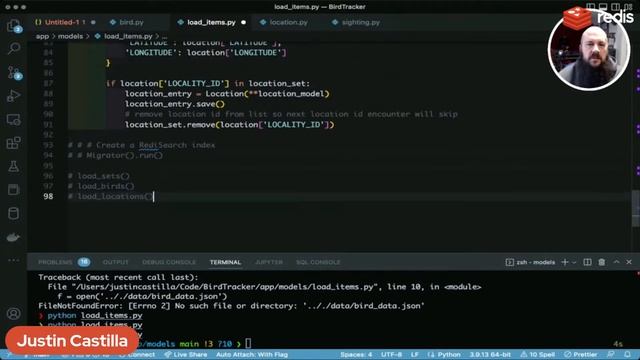This screenshot has width=640, height=360.
Task: Select the load_items.py editor tab
Action: (x=211, y=22)
